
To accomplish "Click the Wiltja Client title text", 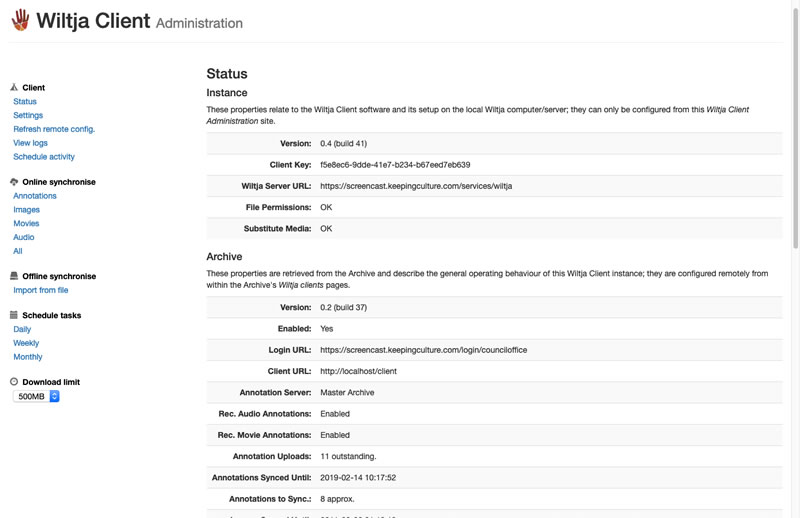I will 93,21.
